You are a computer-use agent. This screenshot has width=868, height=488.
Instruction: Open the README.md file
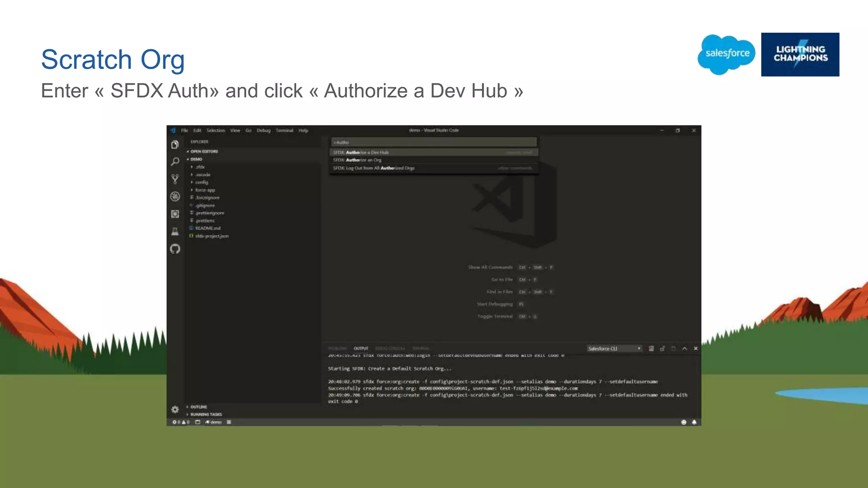253,228
